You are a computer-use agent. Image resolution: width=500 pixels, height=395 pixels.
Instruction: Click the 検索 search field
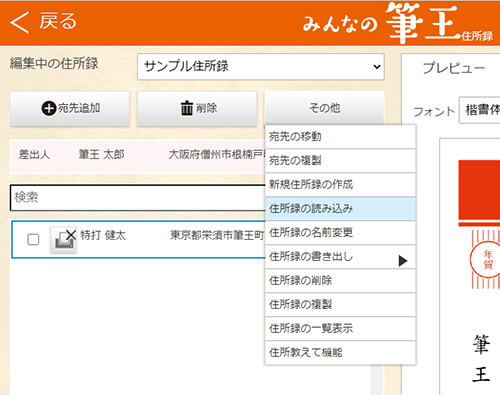tap(138, 198)
